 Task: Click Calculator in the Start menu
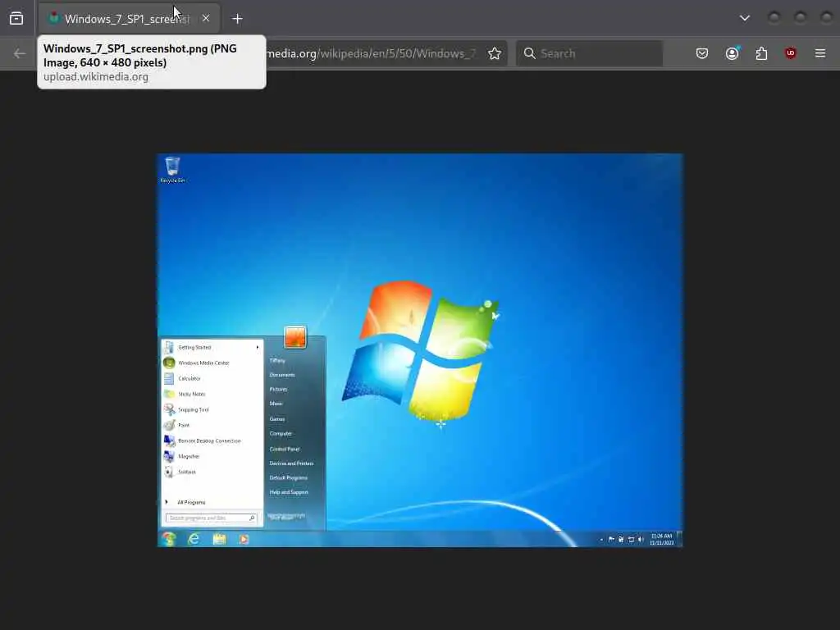click(x=211, y=378)
